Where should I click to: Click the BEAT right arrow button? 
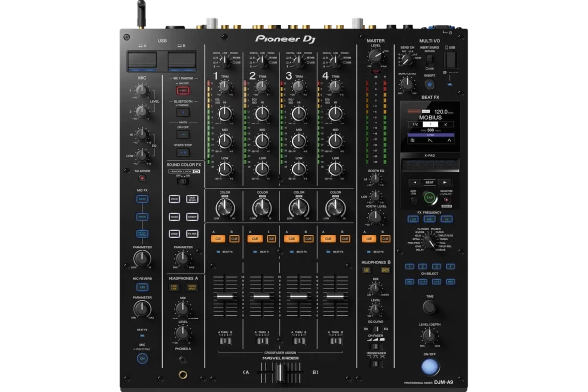445,182
